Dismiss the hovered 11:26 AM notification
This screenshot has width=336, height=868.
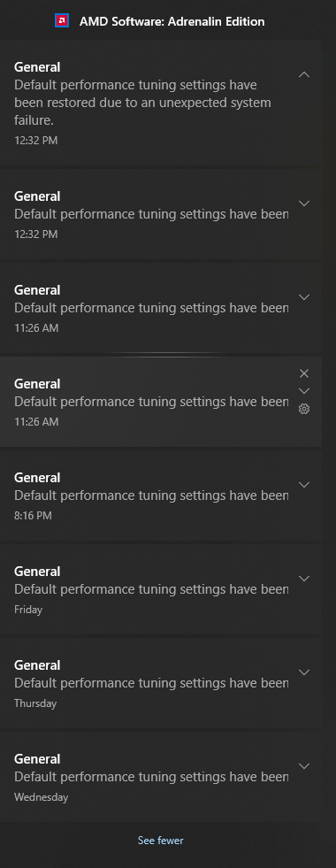[x=304, y=373]
